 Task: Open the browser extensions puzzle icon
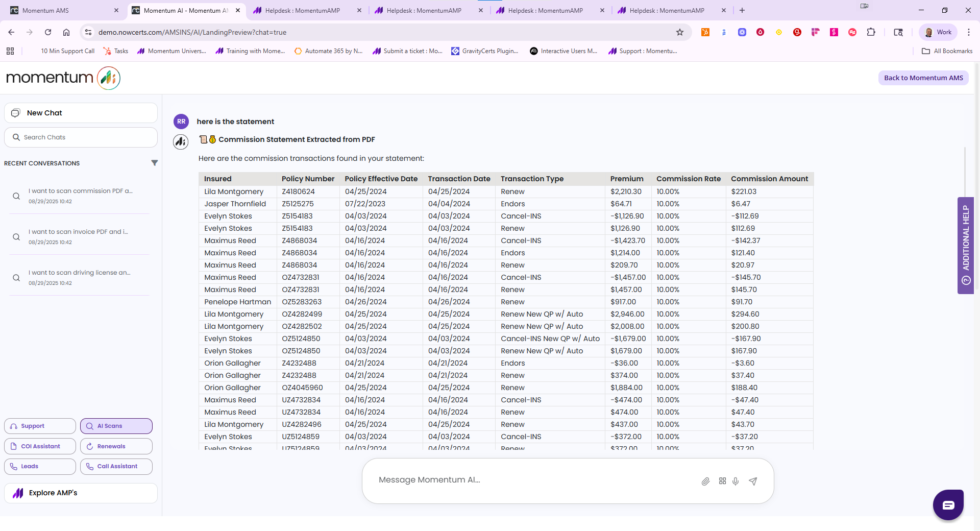[x=871, y=32]
